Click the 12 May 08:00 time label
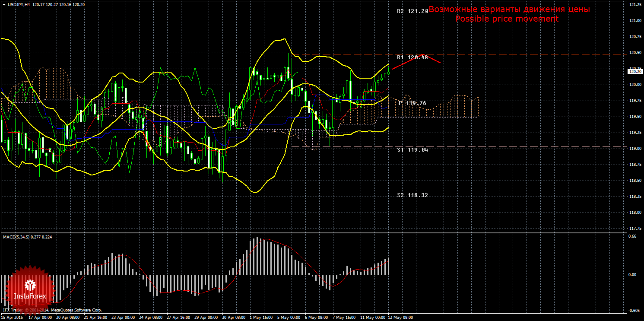644x321 pixels. [x=400, y=318]
